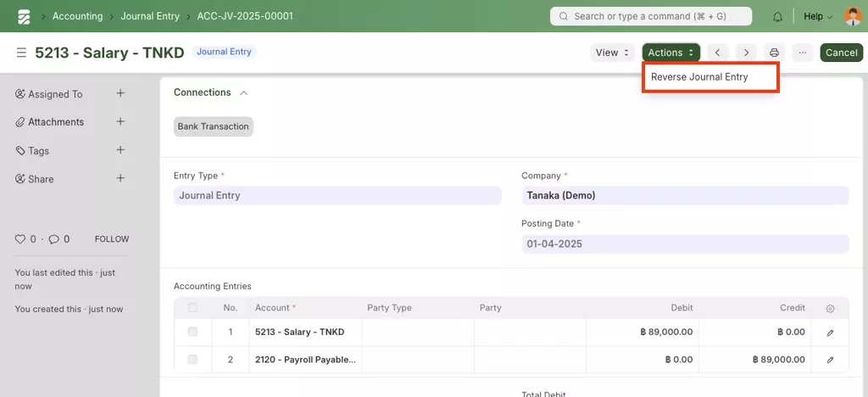Add a tag with plus icon

tap(120, 150)
